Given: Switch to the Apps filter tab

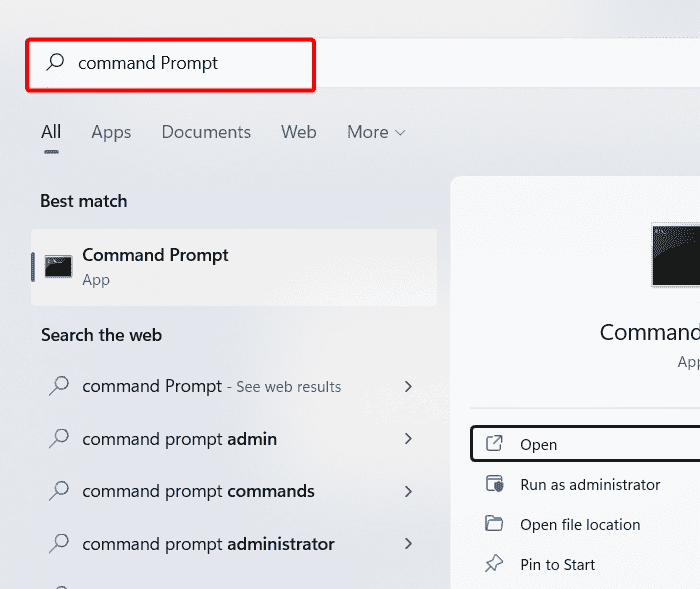Looking at the screenshot, I should pos(111,132).
